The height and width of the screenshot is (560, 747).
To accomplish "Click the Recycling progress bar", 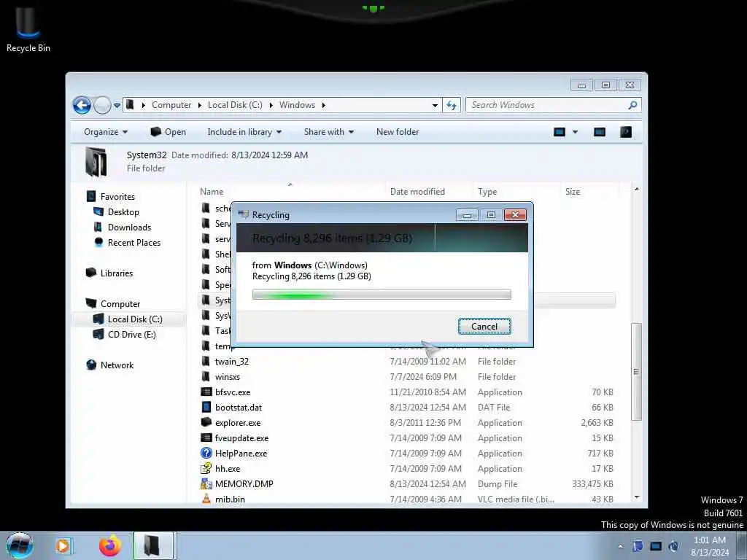I will coord(382,295).
